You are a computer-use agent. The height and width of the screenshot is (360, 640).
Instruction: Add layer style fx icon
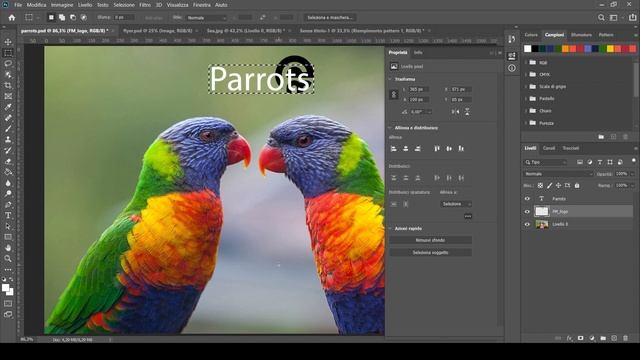click(569, 338)
